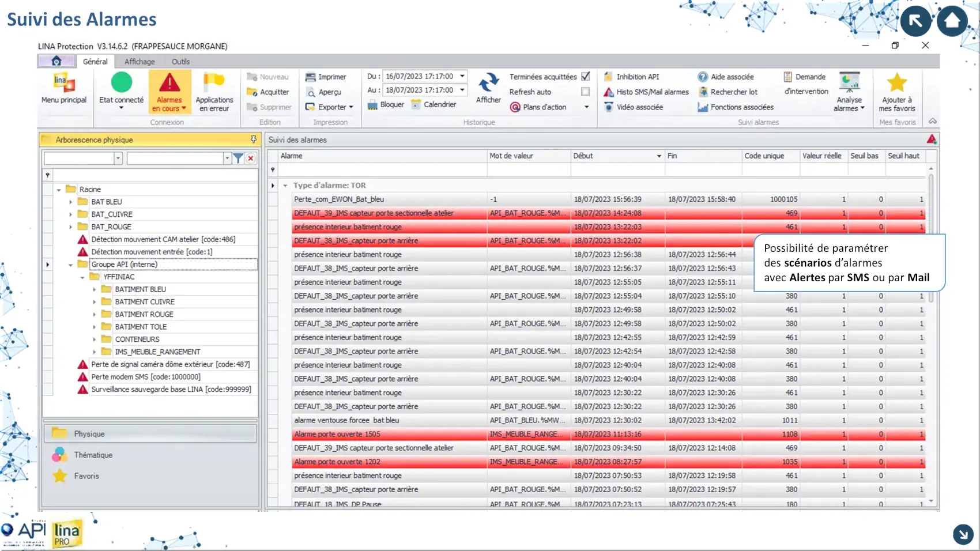
Task: Switch to the Affichage ribbon tab
Action: pyautogui.click(x=140, y=62)
